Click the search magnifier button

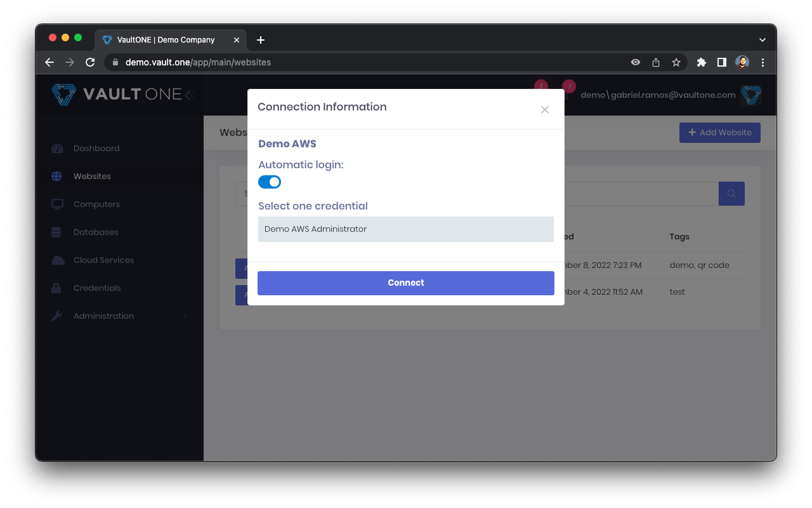(731, 194)
